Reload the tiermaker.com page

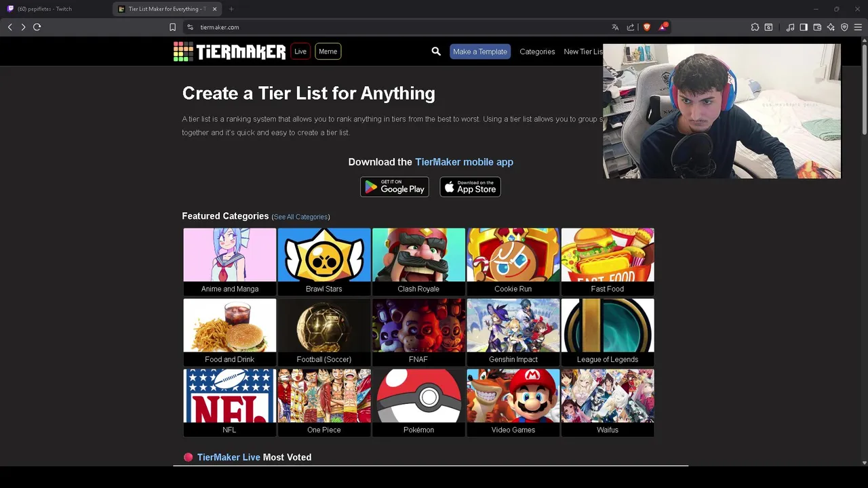[x=37, y=27]
